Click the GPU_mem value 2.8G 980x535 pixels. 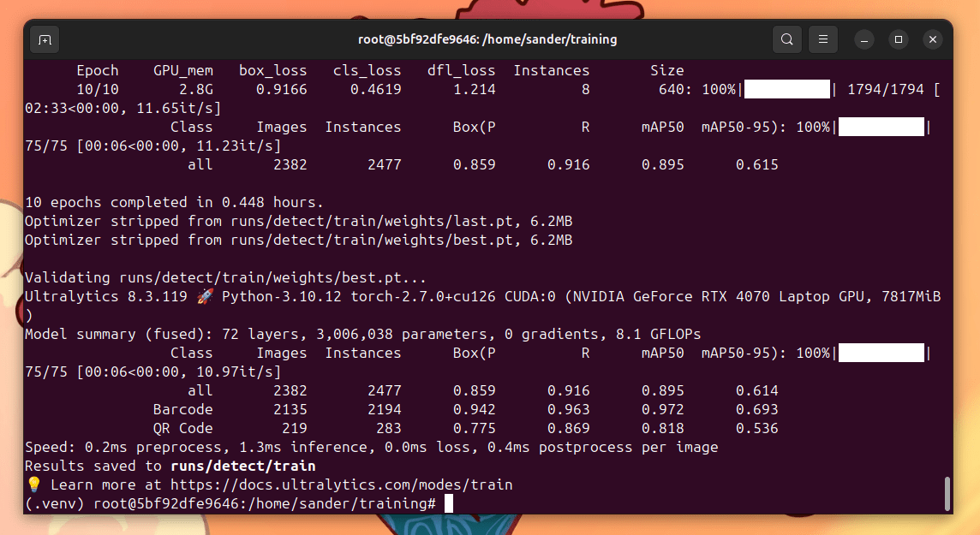coord(195,89)
